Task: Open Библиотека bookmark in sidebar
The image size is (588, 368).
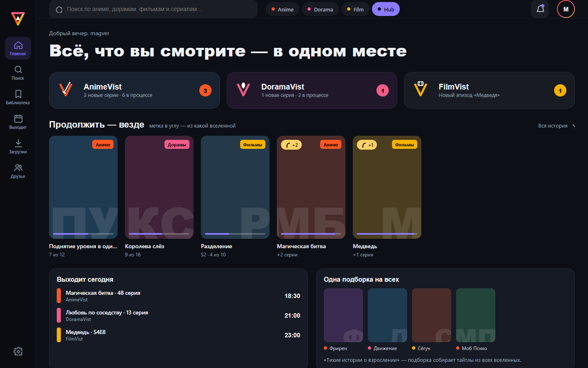Action: pos(18,97)
